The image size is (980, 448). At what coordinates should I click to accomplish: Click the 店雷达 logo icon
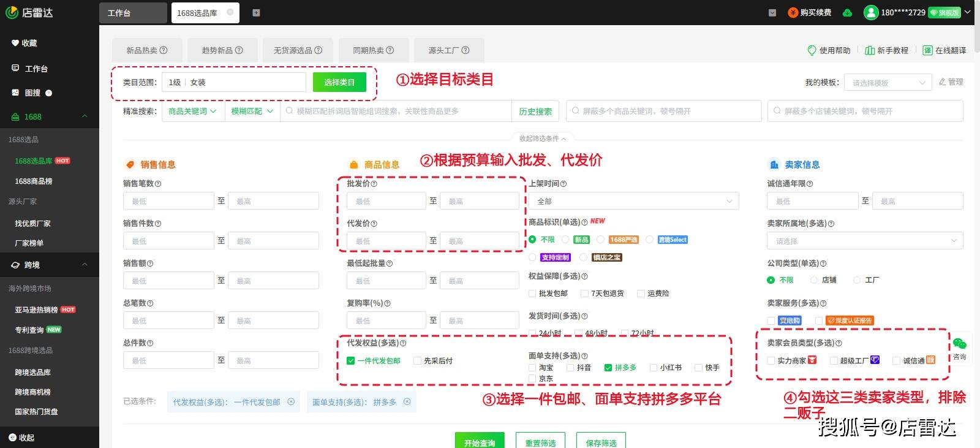pos(12,12)
